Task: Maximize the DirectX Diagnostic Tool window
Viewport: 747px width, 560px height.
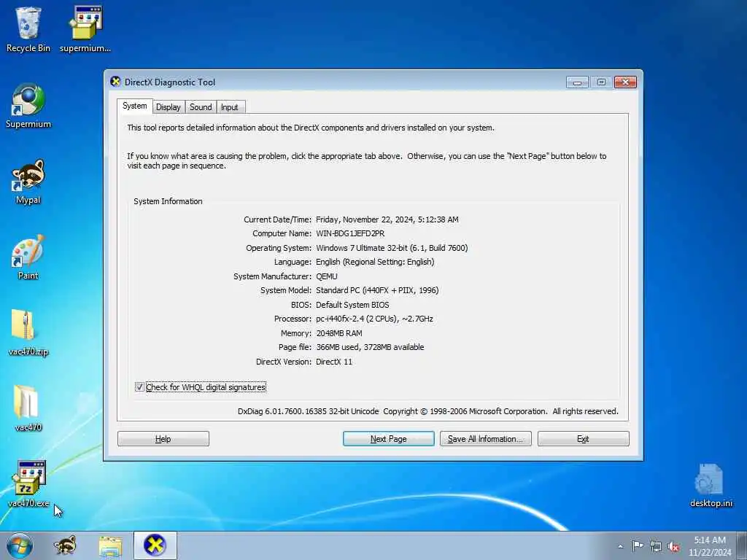Action: tap(601, 82)
